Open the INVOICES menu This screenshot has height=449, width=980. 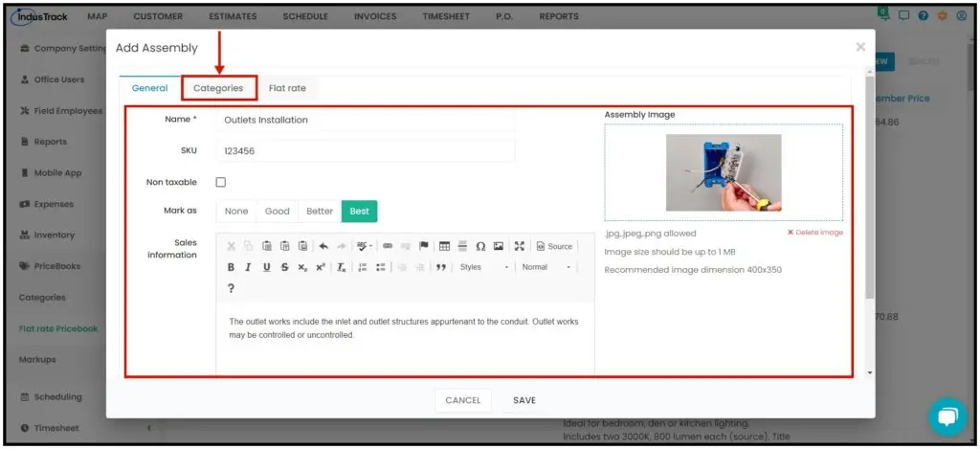(375, 17)
